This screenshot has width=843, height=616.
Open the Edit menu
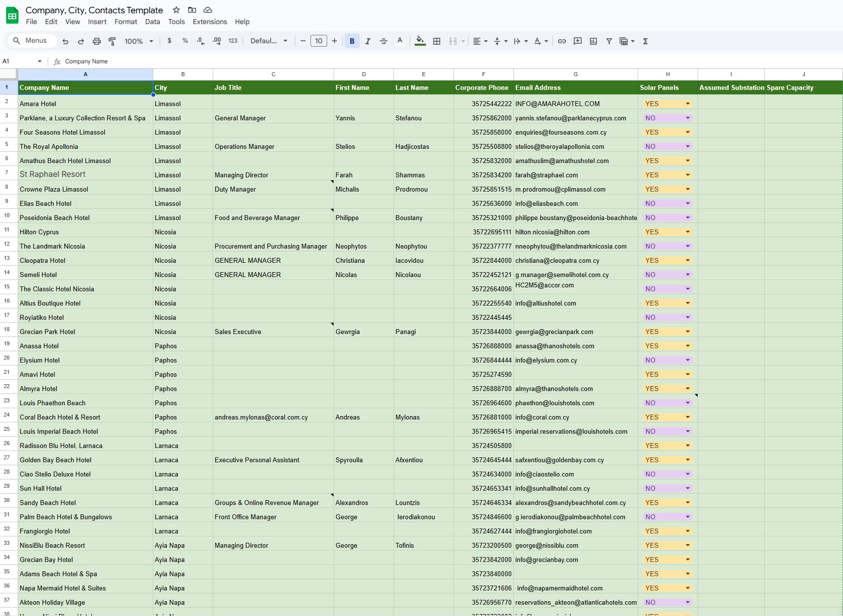coord(51,22)
